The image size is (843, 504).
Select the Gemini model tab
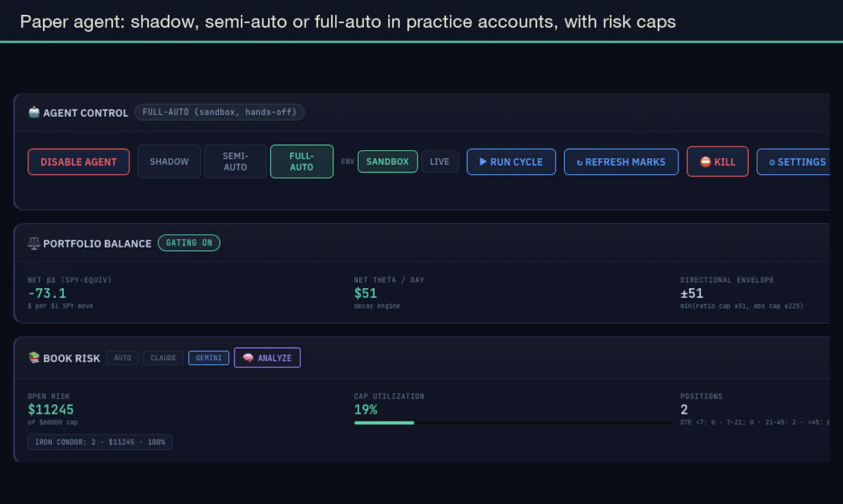click(209, 358)
